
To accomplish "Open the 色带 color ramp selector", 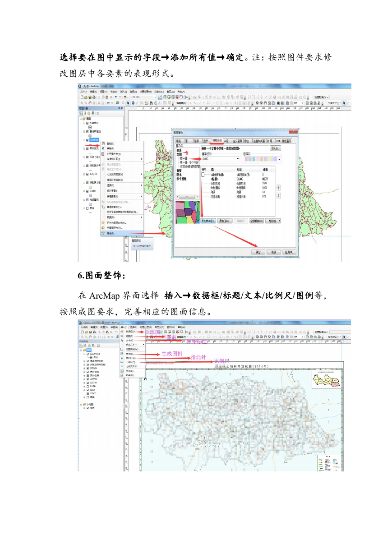I will click(x=262, y=159).
